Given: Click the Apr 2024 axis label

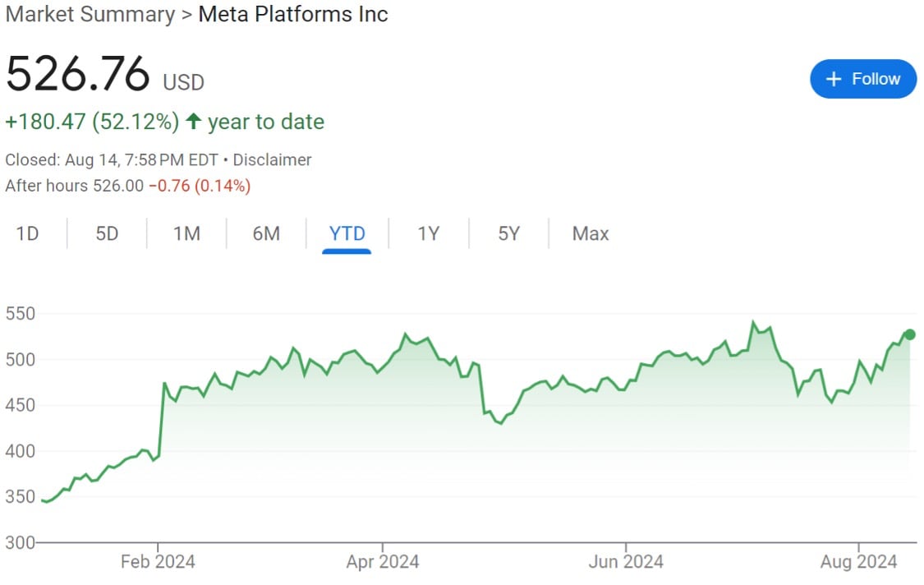Looking at the screenshot, I should pos(383,563).
